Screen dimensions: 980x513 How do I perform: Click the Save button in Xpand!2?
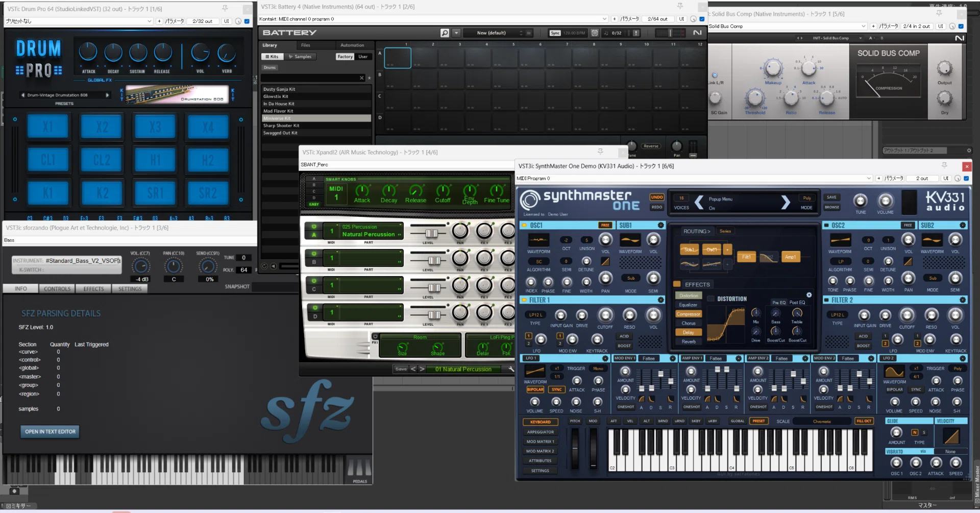click(401, 369)
